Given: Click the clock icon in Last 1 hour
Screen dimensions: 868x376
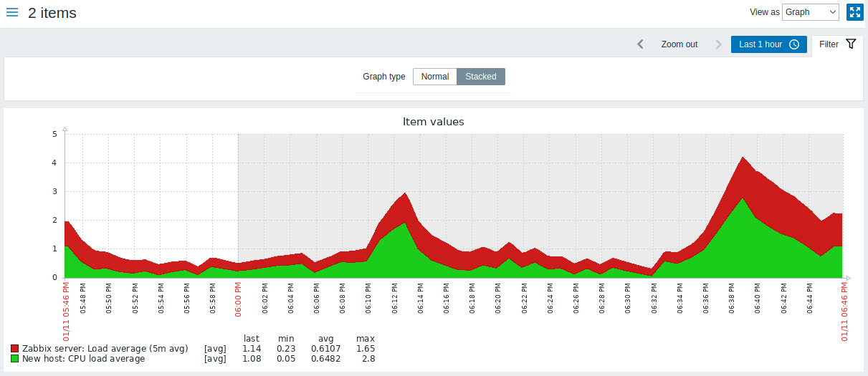Looking at the screenshot, I should [794, 44].
